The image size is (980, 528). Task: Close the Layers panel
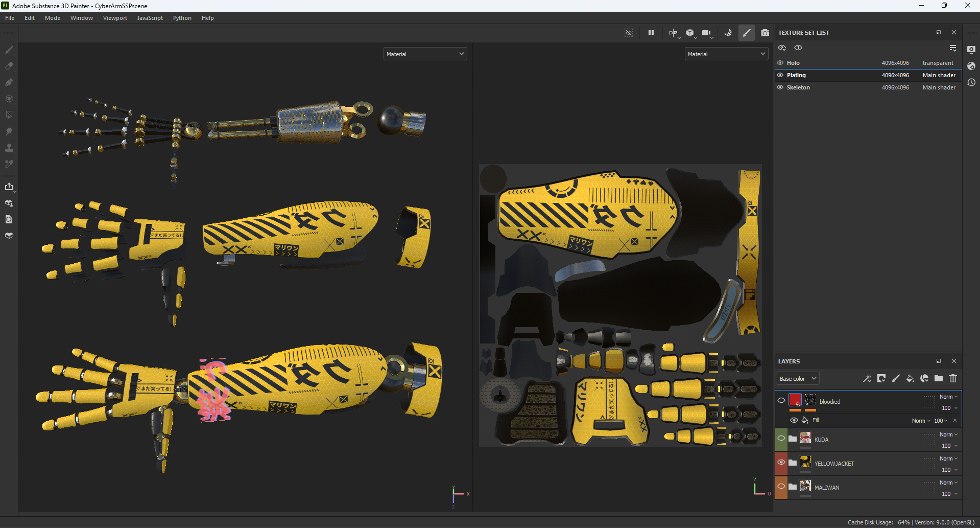[x=954, y=361]
